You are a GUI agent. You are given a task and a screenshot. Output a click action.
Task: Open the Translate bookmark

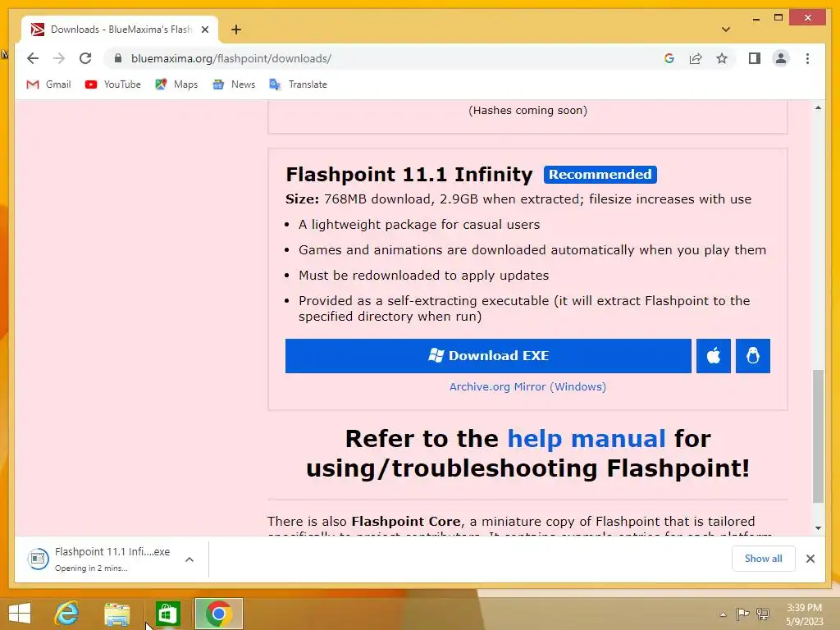click(299, 84)
